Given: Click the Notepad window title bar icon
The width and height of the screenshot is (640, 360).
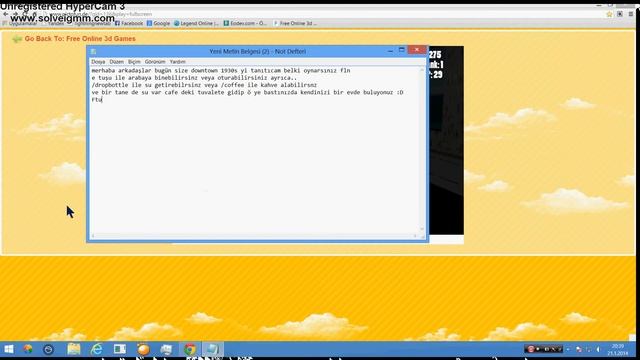Looking at the screenshot, I should (x=93, y=51).
